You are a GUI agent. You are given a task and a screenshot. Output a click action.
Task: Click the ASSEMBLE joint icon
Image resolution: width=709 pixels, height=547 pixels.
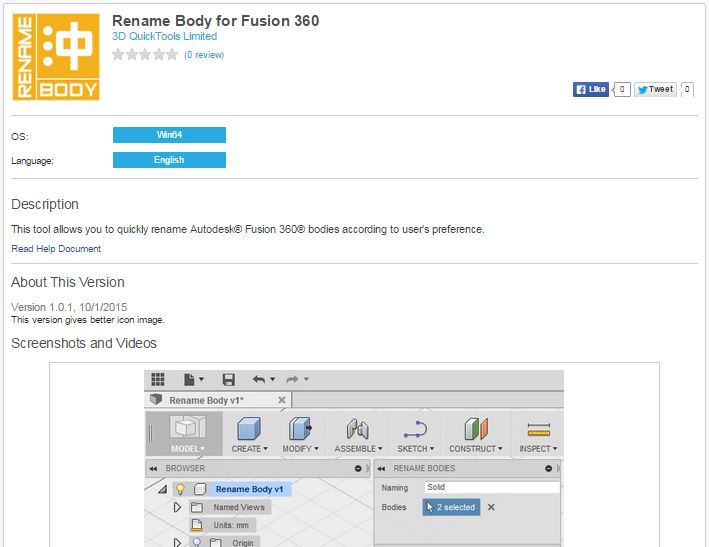tap(358, 429)
